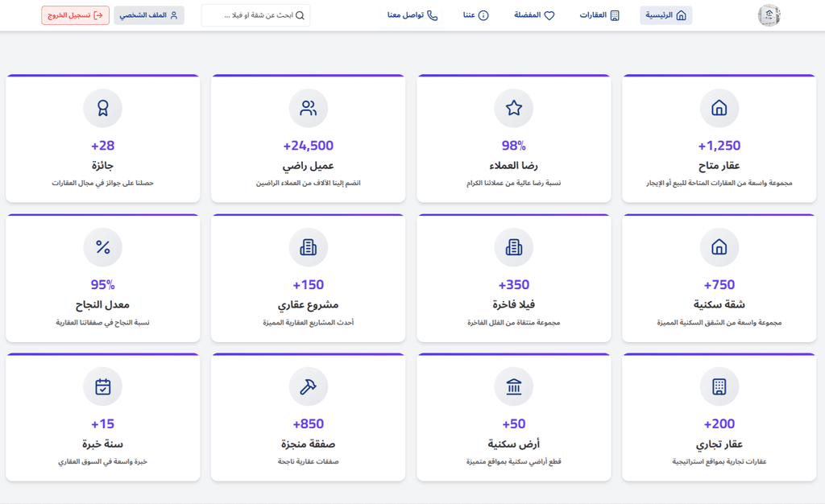Click the percent icon above معدل النجاح

tap(102, 247)
